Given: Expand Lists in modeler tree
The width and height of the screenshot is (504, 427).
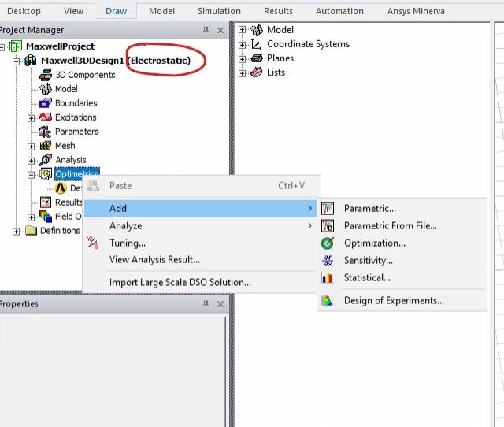Looking at the screenshot, I should click(x=242, y=73).
